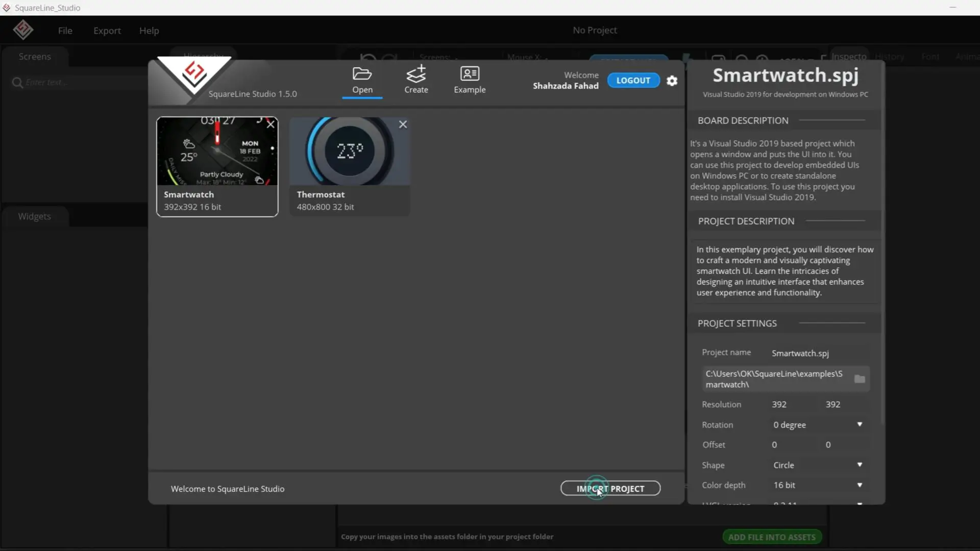Expand the Shape dropdown

pos(818,465)
